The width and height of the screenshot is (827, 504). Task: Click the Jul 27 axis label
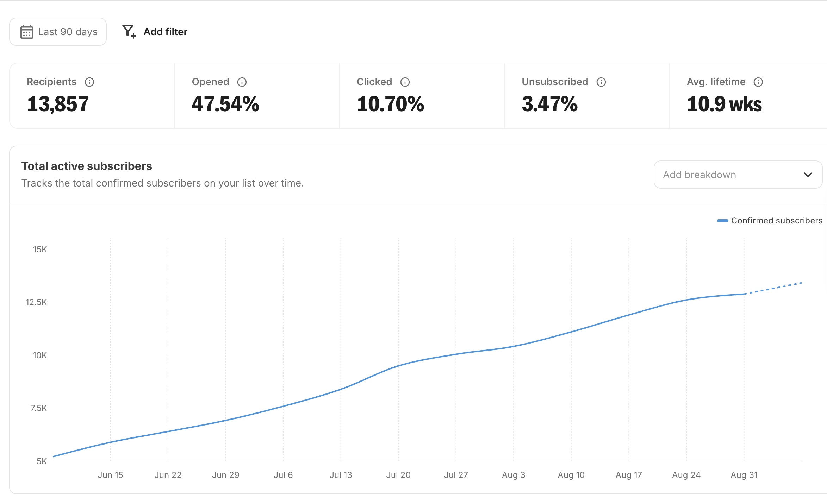(x=456, y=475)
